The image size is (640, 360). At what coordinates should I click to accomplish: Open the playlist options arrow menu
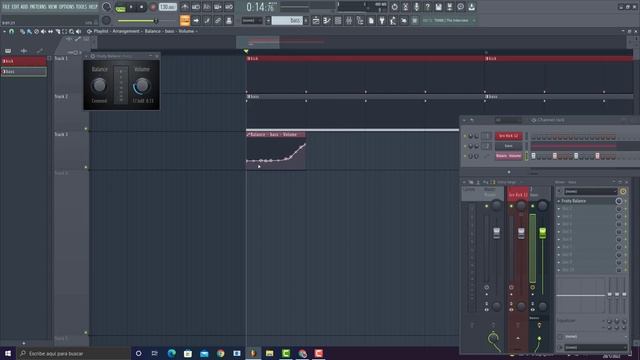[4, 31]
